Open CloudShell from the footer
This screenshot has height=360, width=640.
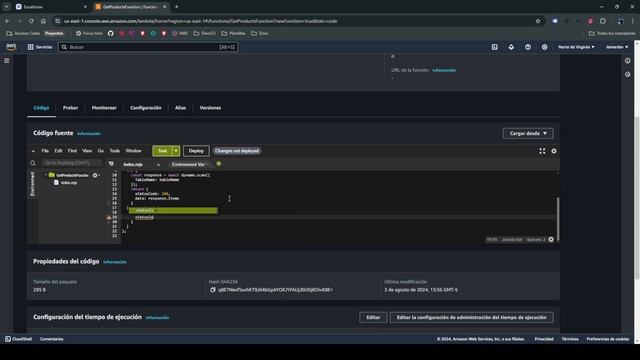click(18, 339)
